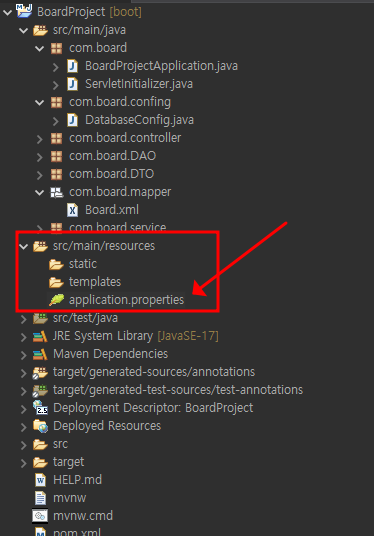This screenshot has height=536, width=374.
Task: Expand the com.board.controller package
Action: (x=40, y=139)
